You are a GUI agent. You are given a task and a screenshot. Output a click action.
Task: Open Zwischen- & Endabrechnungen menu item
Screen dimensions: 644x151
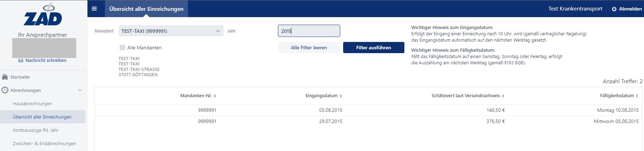pyautogui.click(x=44, y=144)
